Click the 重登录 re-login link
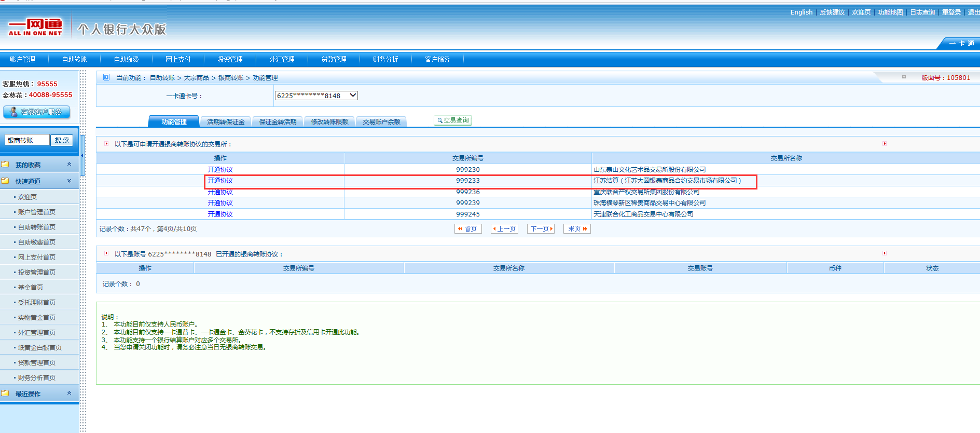This screenshot has width=980, height=433. coord(951,12)
